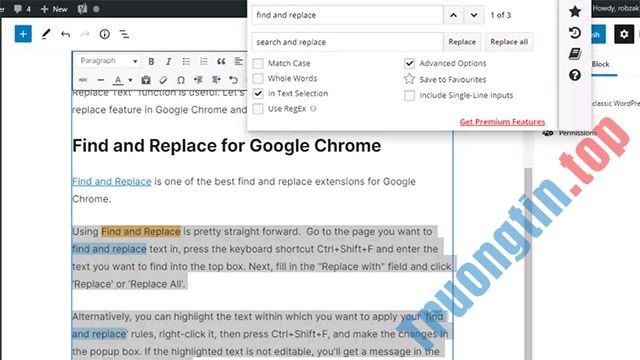This screenshot has width=640, height=360.
Task: Increase indent in classic toolbar
Action: 216,80
